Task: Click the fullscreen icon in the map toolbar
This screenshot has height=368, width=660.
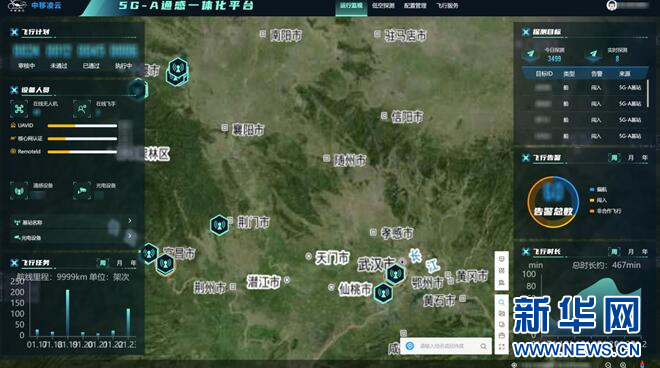Action: pyautogui.click(x=501, y=347)
